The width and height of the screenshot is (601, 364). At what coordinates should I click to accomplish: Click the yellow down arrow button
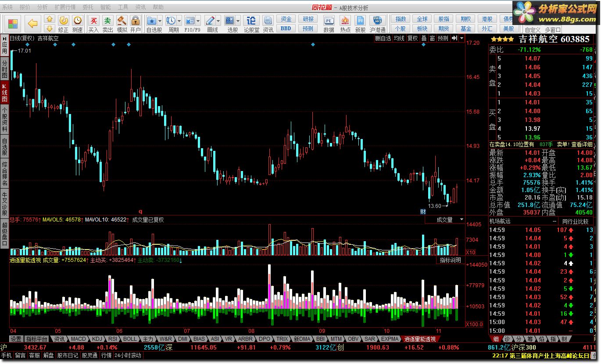[x=50, y=28]
